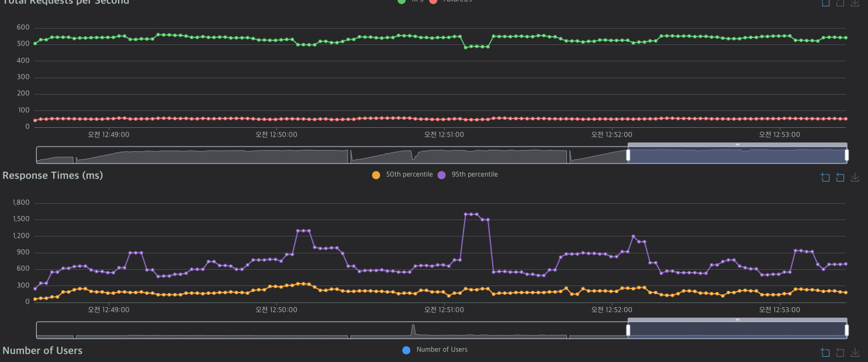Save Response Times chart as image
Image resolution: width=868 pixels, height=362 pixels.
tap(855, 177)
